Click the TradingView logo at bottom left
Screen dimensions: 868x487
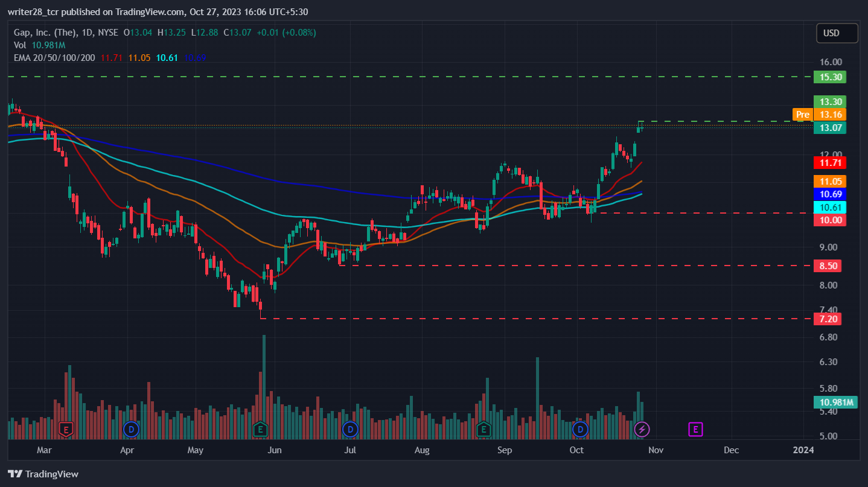point(43,474)
